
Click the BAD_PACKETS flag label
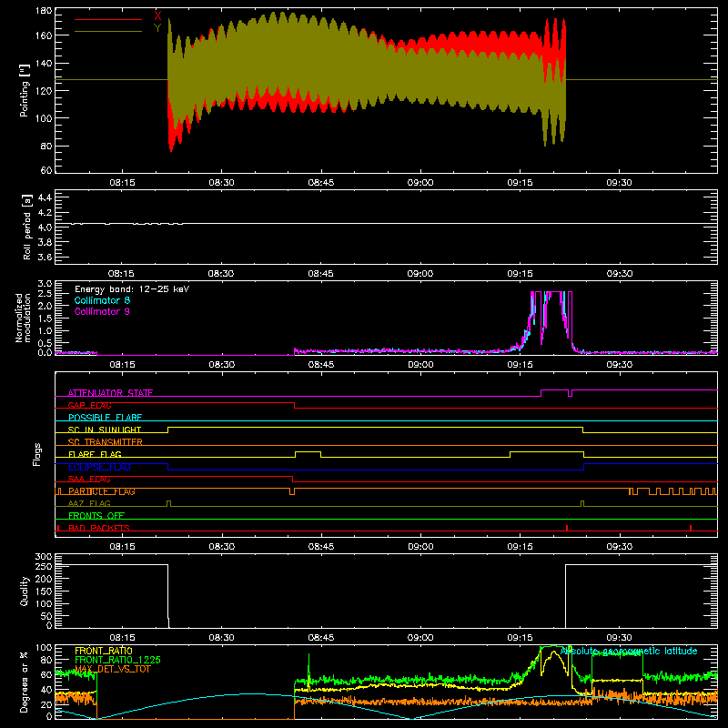point(99,528)
